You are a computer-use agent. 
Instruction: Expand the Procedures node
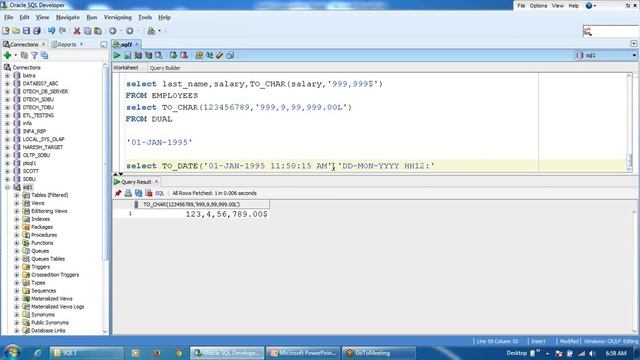[x=17, y=235]
